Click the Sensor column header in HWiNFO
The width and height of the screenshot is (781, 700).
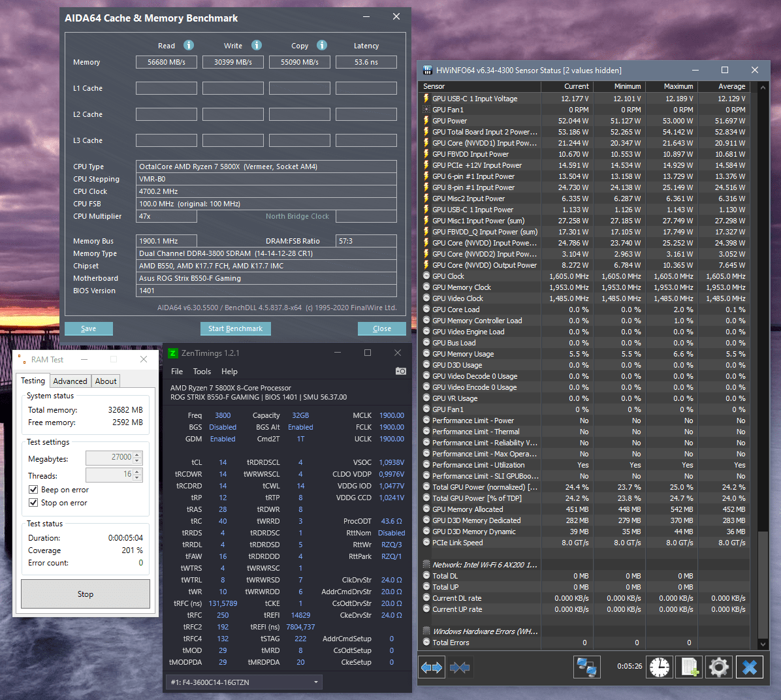[x=481, y=86]
